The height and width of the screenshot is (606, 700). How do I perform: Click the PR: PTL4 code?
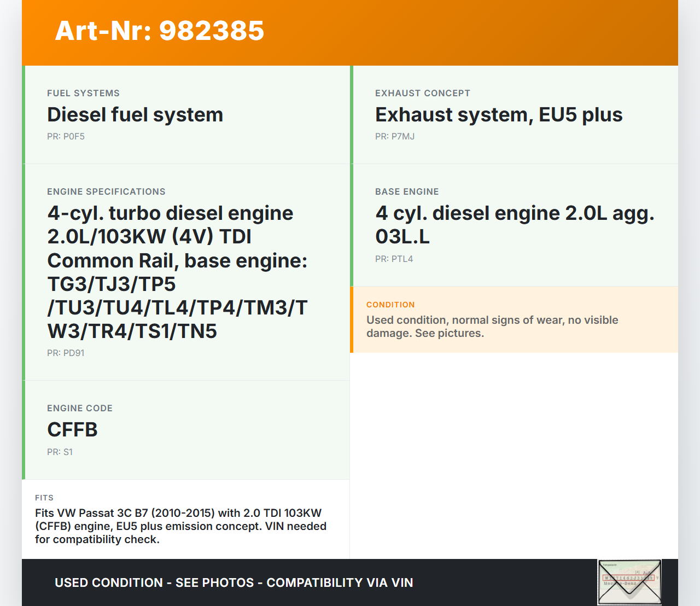pos(394,259)
